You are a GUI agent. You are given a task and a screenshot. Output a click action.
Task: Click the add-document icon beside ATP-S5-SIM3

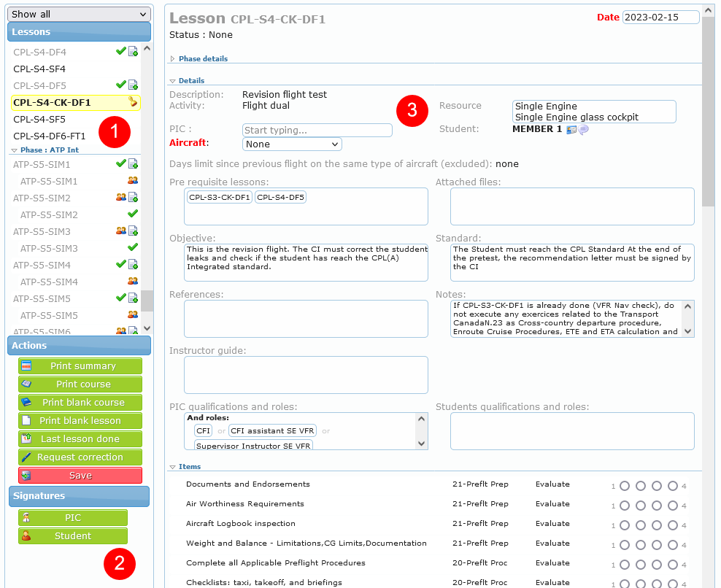(133, 231)
